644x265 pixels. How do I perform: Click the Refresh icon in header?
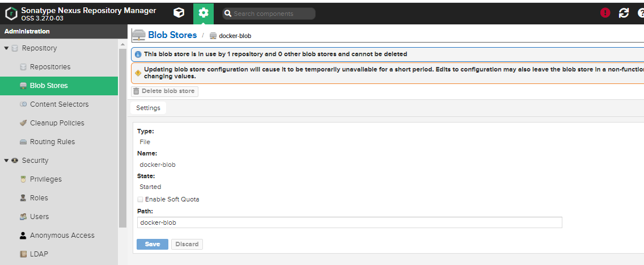point(624,13)
